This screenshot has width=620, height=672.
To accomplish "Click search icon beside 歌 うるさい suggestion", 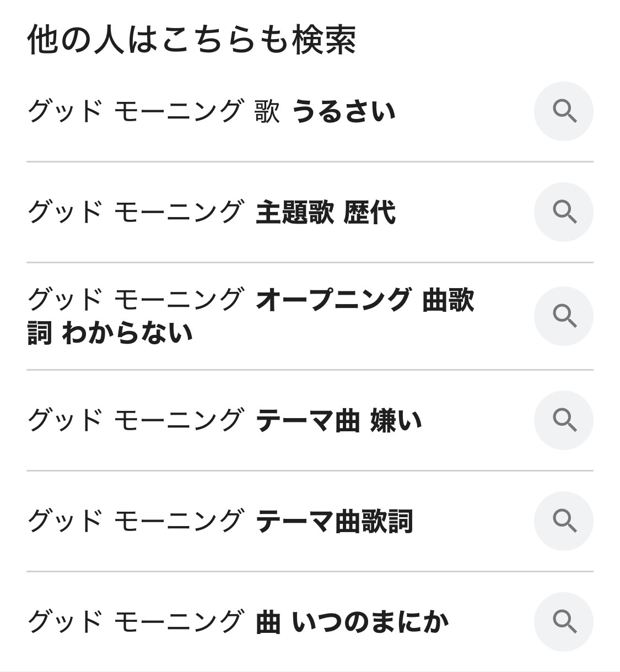I will pos(563,111).
